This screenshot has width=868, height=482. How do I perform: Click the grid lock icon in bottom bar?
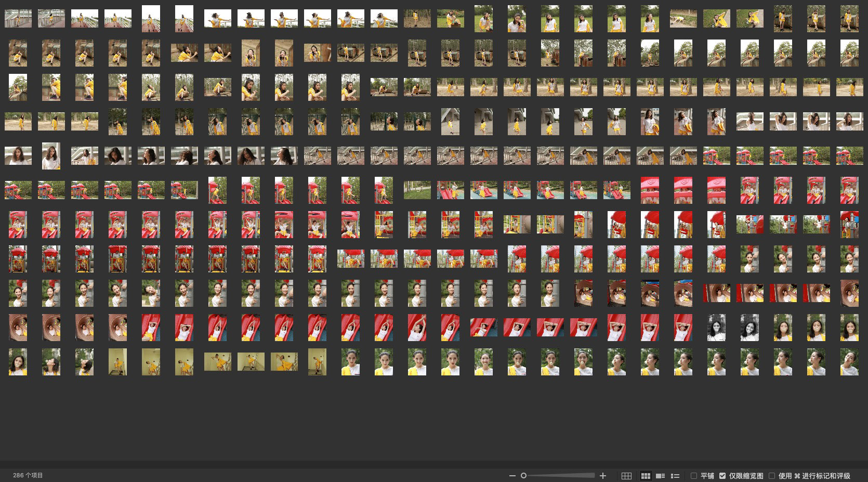click(x=626, y=476)
